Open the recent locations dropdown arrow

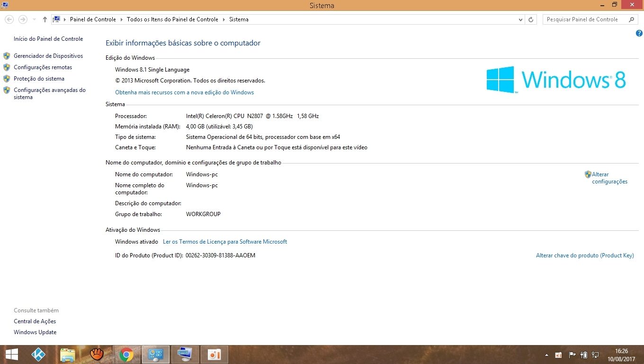pyautogui.click(x=34, y=20)
